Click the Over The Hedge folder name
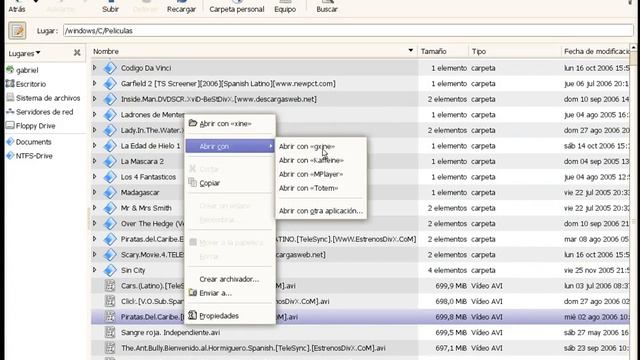 [152, 224]
